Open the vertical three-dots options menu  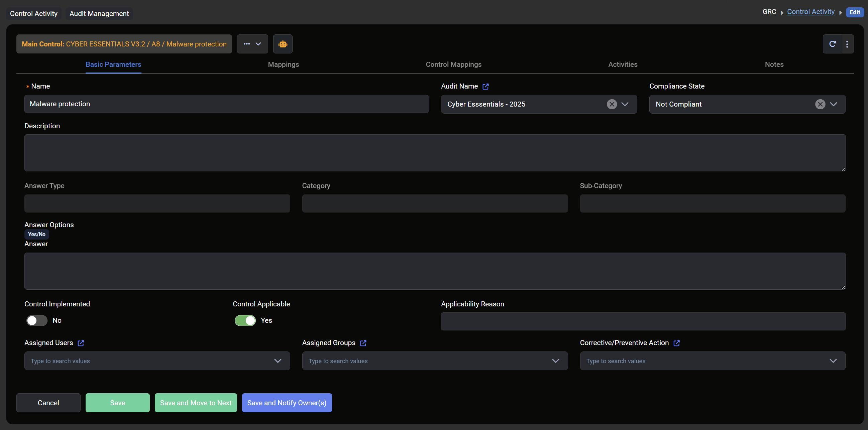[847, 44]
